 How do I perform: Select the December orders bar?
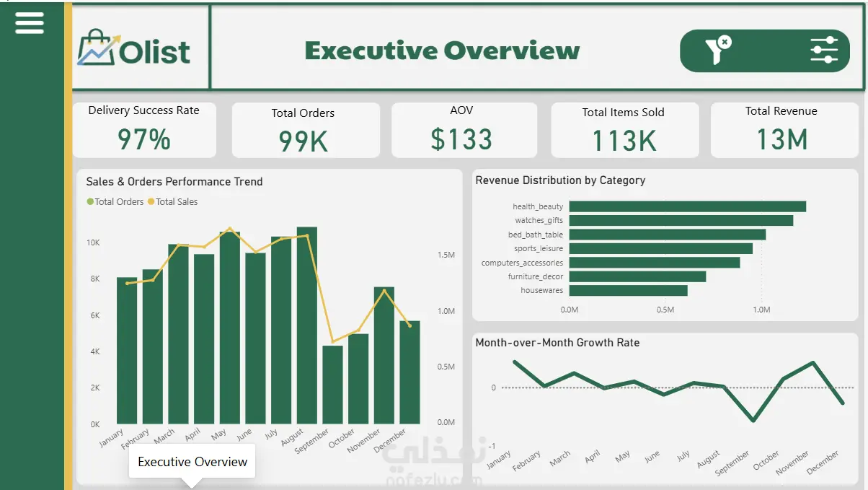[409, 372]
